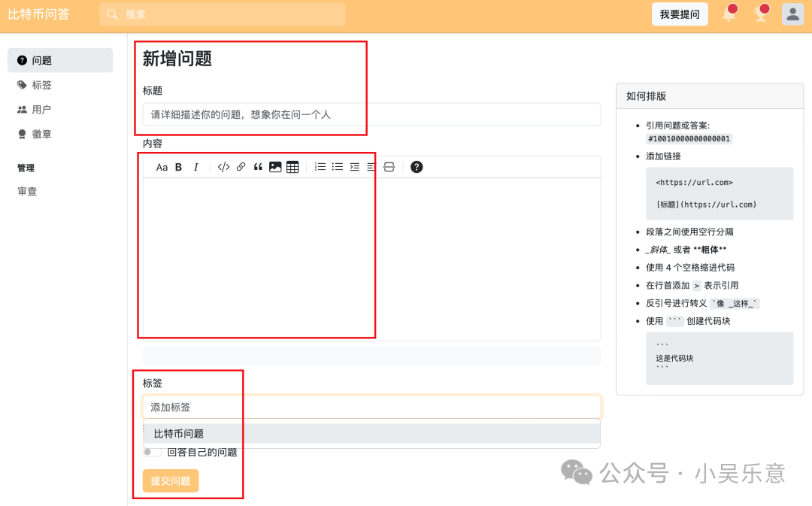
Task: Insert a horizontal rule divider
Action: [389, 167]
